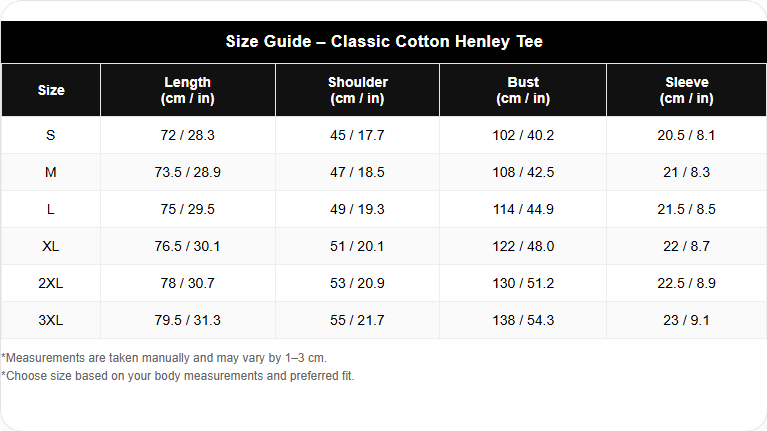Click the 47 / 18.5 shoulder cell
Image resolution: width=767 pixels, height=431 pixels.
[x=358, y=172]
